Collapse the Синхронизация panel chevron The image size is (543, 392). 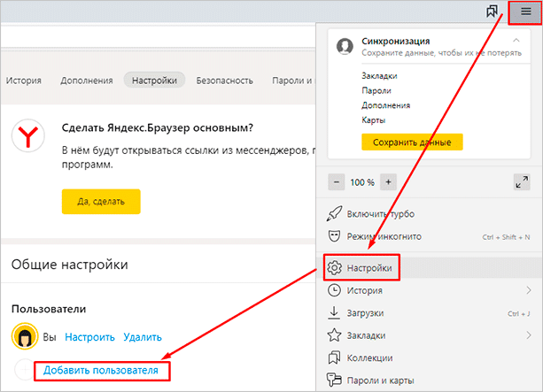516,42
